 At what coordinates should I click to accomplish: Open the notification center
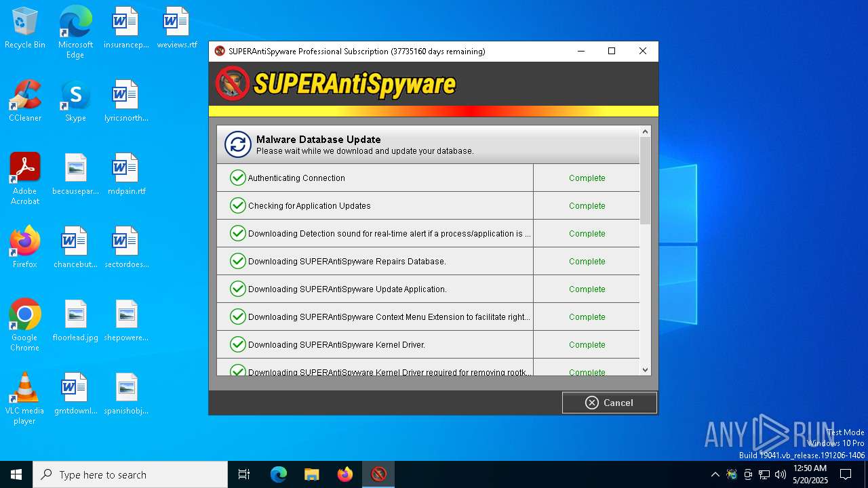click(846, 474)
